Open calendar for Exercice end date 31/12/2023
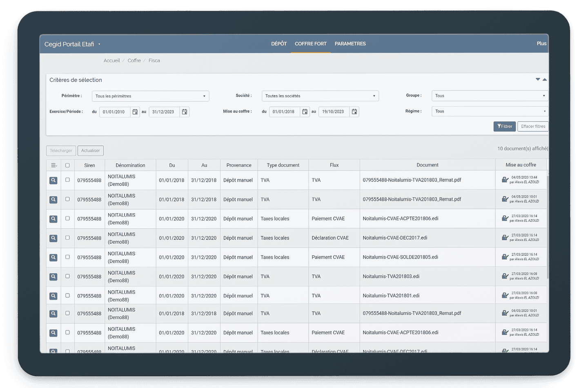588x388 pixels. pyautogui.click(x=185, y=112)
